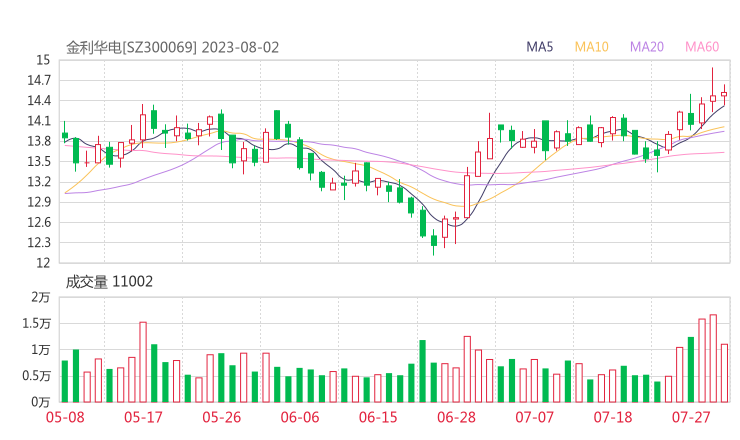Click the 14.1 price axis label
Screen dimensions: 740x440
pos(39,121)
